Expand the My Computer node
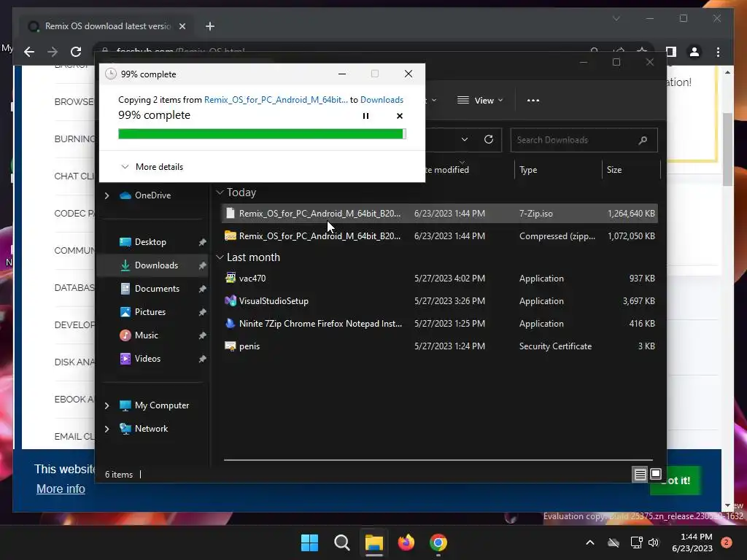The height and width of the screenshot is (560, 747). 107,405
